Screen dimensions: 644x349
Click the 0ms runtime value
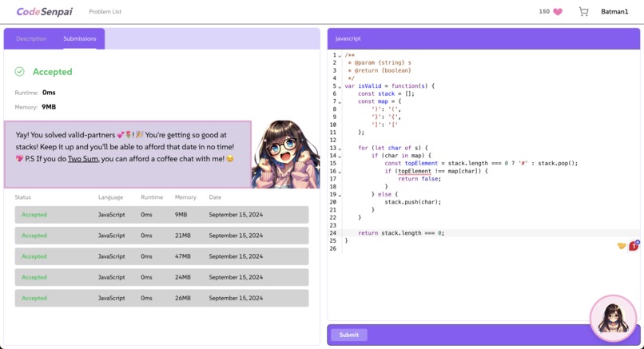(x=49, y=93)
